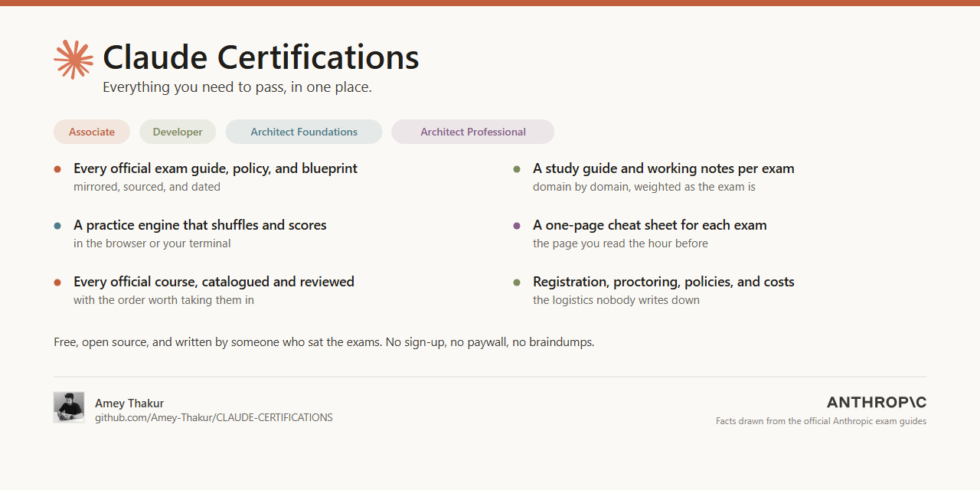Click 'Registration, proctoring, policies, and costs'

point(664,282)
